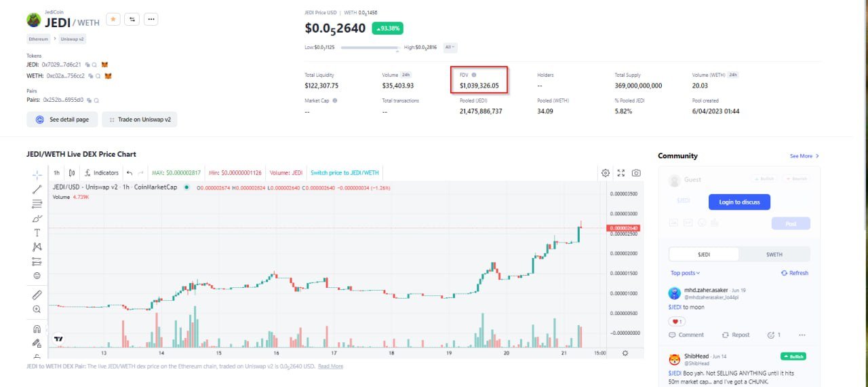Click the red current price label 0.000002640
This screenshot has width=868, height=387.
pos(622,228)
